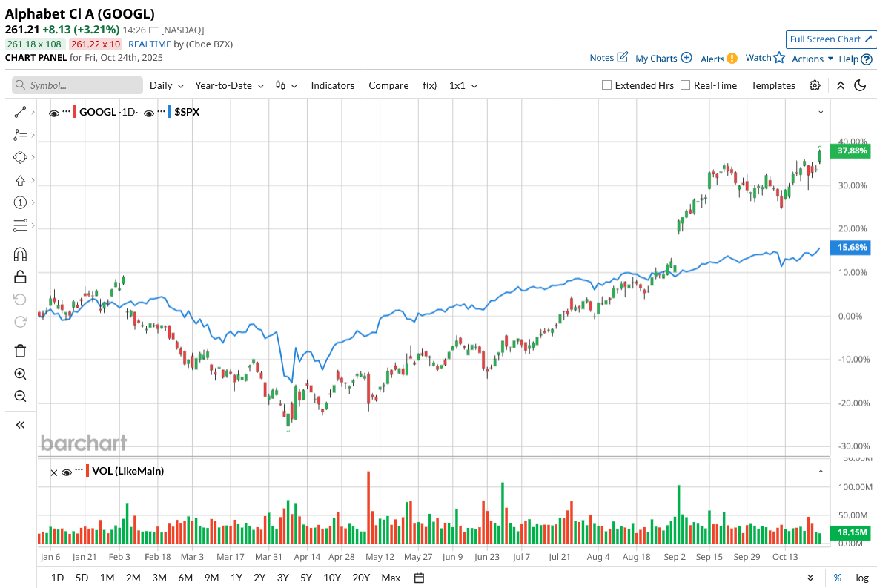
Task: Click the 37.88% GOOGL price label
Action: tap(850, 151)
